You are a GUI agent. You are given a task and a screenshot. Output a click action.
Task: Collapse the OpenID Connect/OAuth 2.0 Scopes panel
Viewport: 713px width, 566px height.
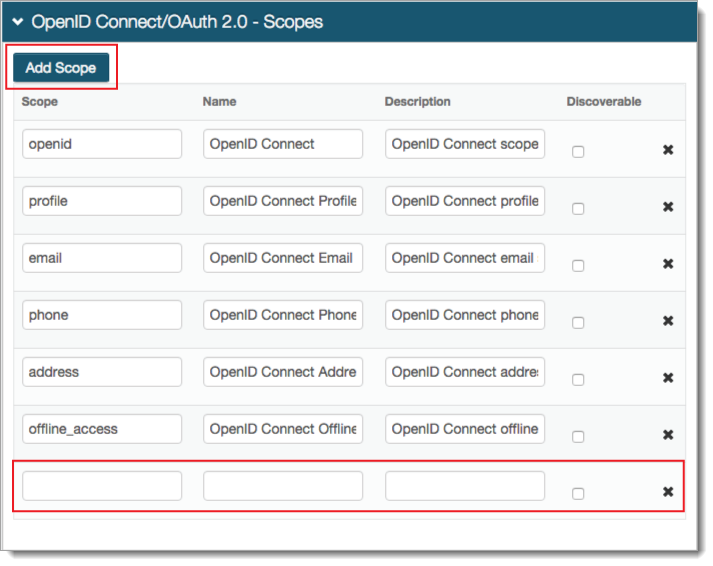(18, 21)
